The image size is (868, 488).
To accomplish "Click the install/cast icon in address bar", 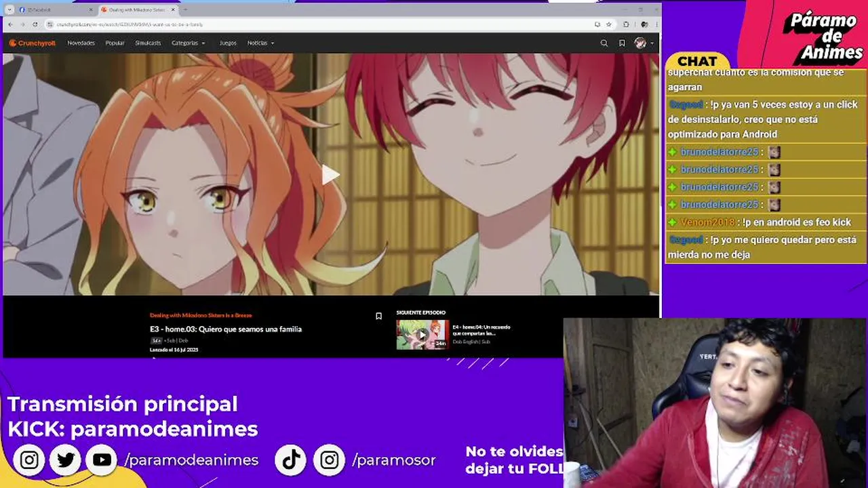I will point(597,24).
